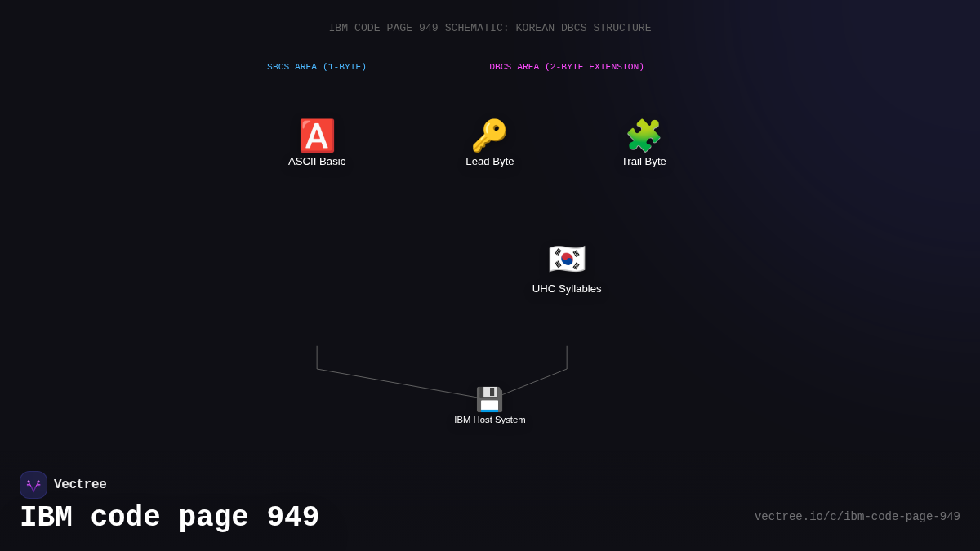Select the schematic title header text

click(490, 27)
